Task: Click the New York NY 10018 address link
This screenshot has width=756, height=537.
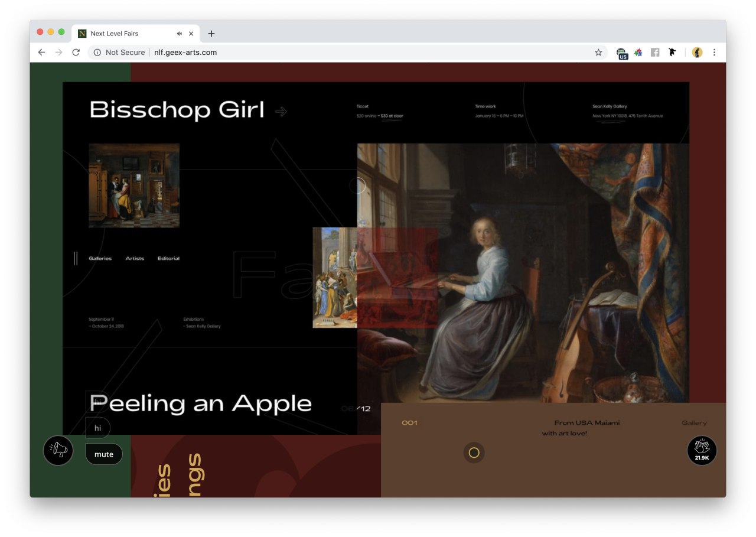Action: coord(627,116)
